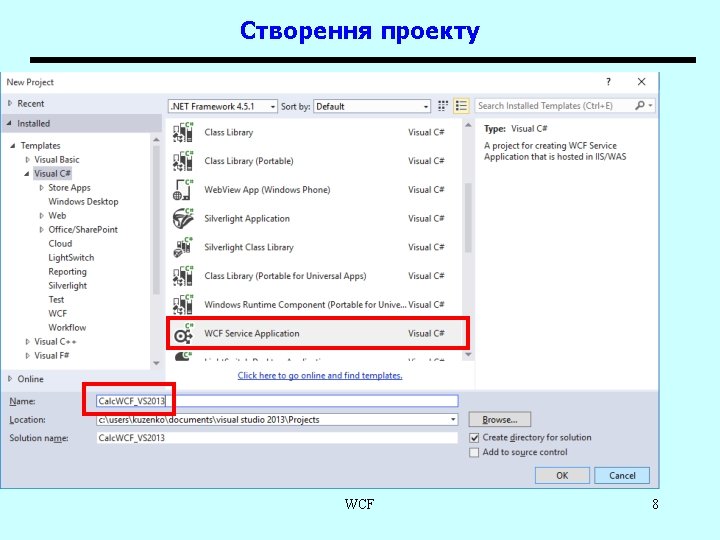The image size is (720, 540).
Task: Choose the Class Library (Portable) icon
Action: point(183,161)
